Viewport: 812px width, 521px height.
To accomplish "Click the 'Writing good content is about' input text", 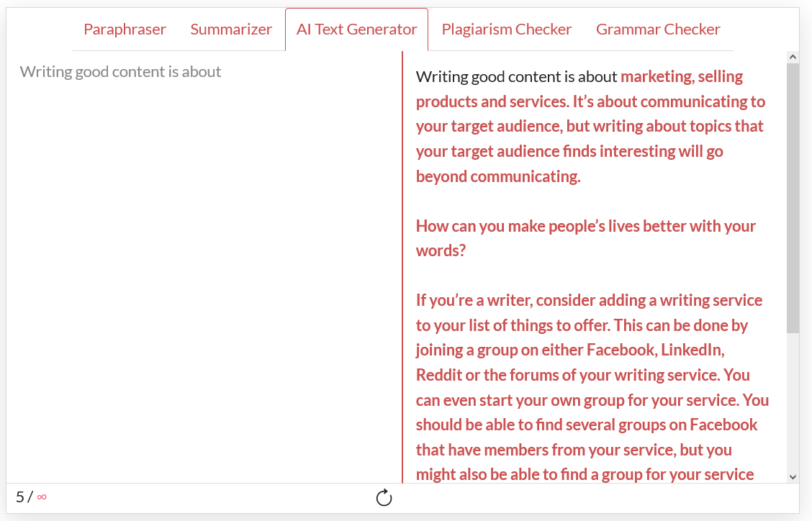I will 121,71.
